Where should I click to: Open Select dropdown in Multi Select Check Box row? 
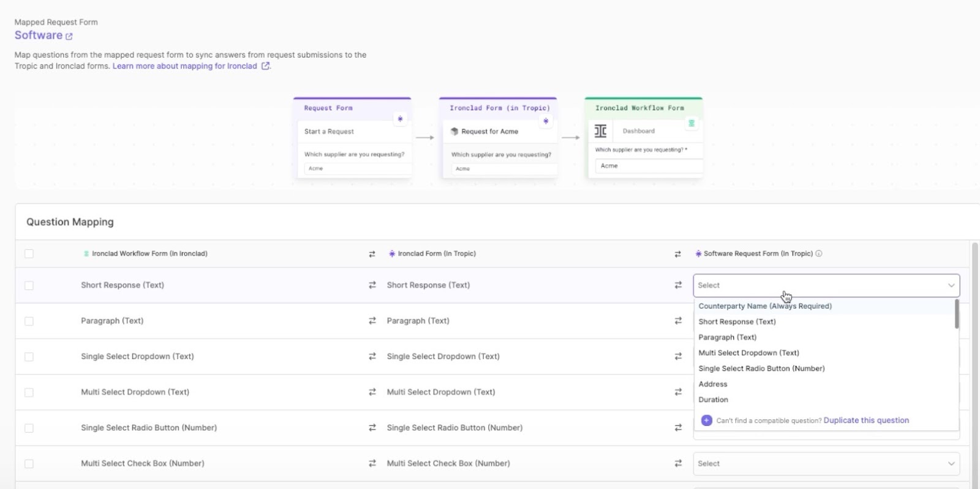(826, 464)
